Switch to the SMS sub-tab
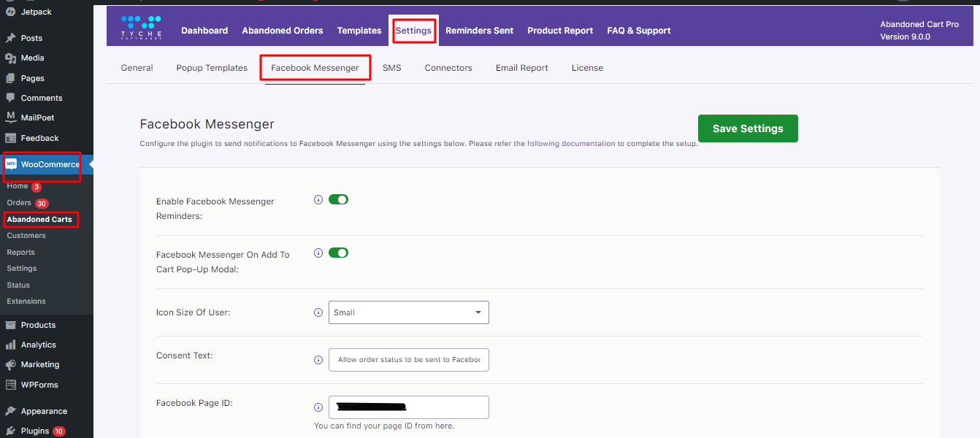This screenshot has width=980, height=438. coord(392,68)
